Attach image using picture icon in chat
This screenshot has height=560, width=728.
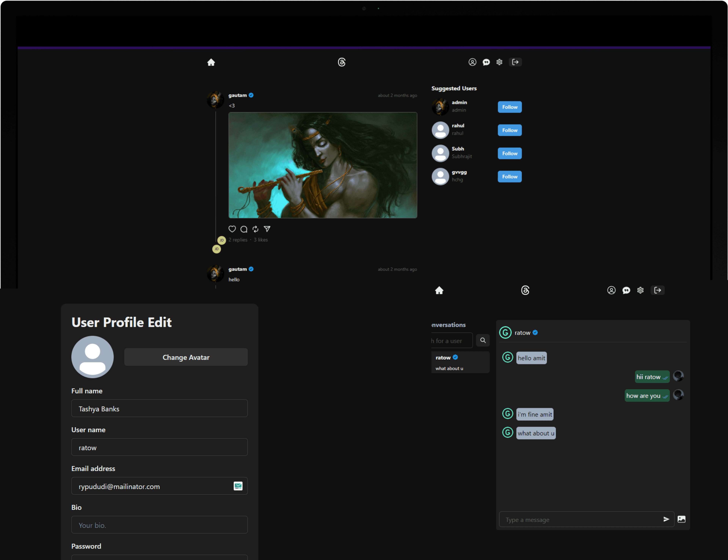point(681,519)
